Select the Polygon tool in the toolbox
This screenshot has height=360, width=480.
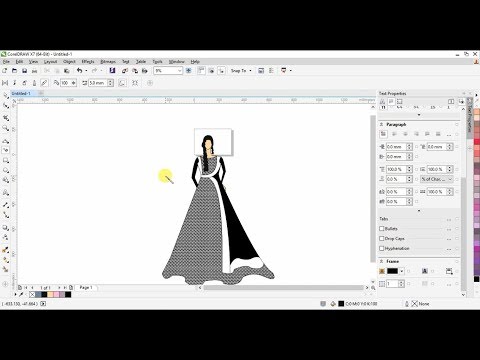tap(6, 180)
